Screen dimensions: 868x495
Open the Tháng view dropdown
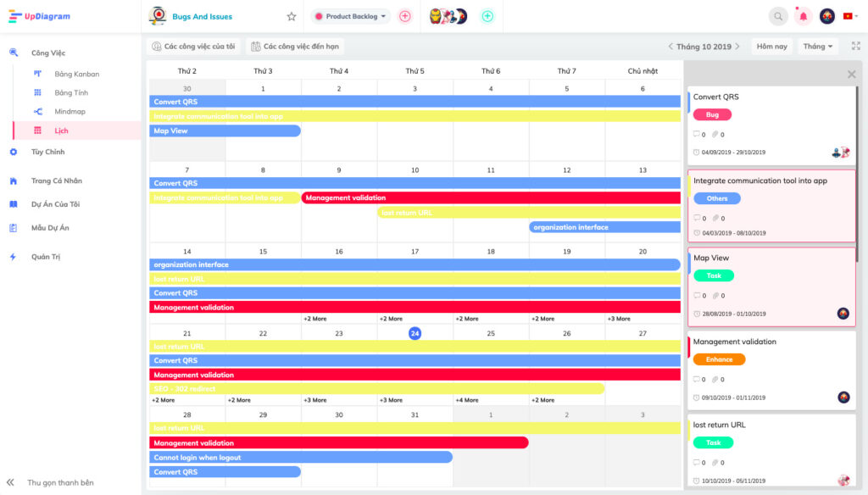tap(816, 46)
